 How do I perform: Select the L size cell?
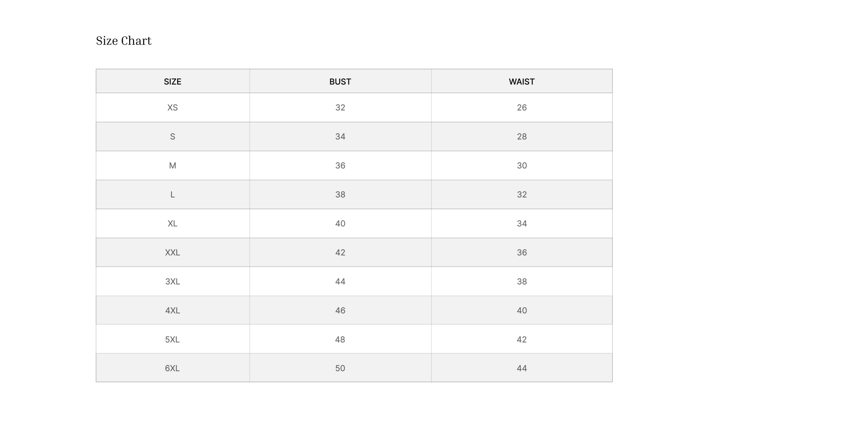(x=173, y=194)
